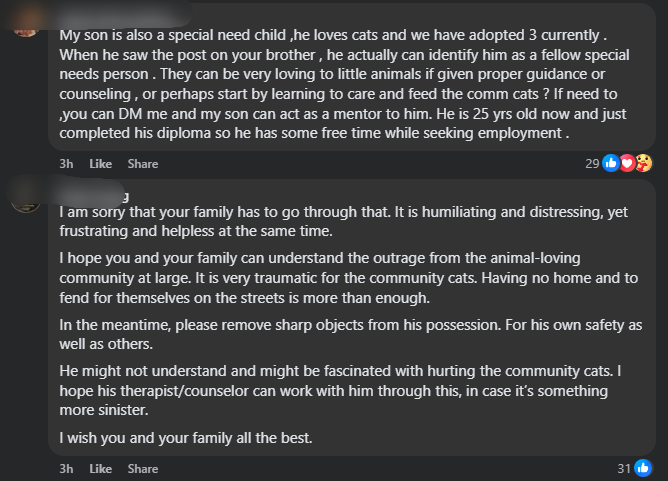Viewport: 668px width, 481px height.
Task: Like the second comment ending 'all the best'
Action: (x=101, y=469)
